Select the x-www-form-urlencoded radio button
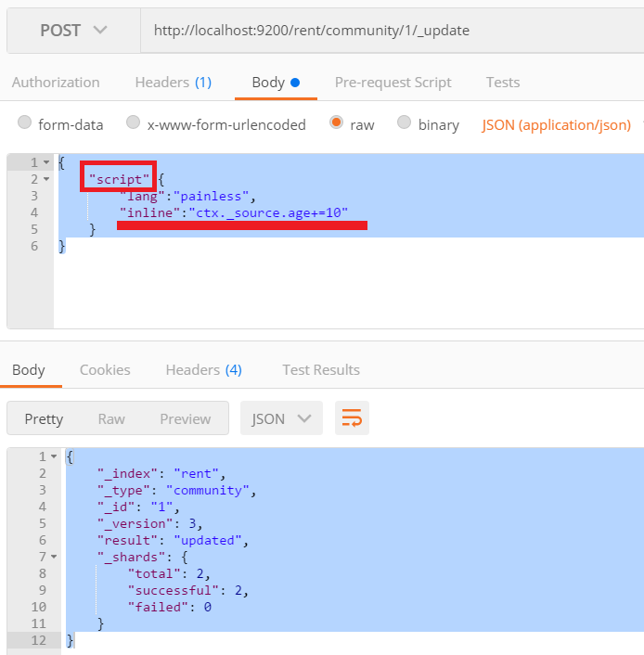Image resolution: width=644 pixels, height=655 pixels. pyautogui.click(x=133, y=122)
